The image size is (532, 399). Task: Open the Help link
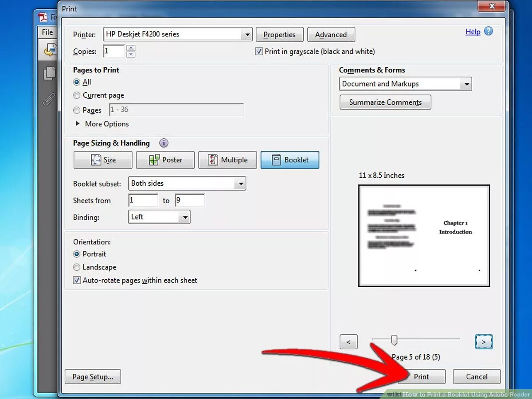coord(473,31)
